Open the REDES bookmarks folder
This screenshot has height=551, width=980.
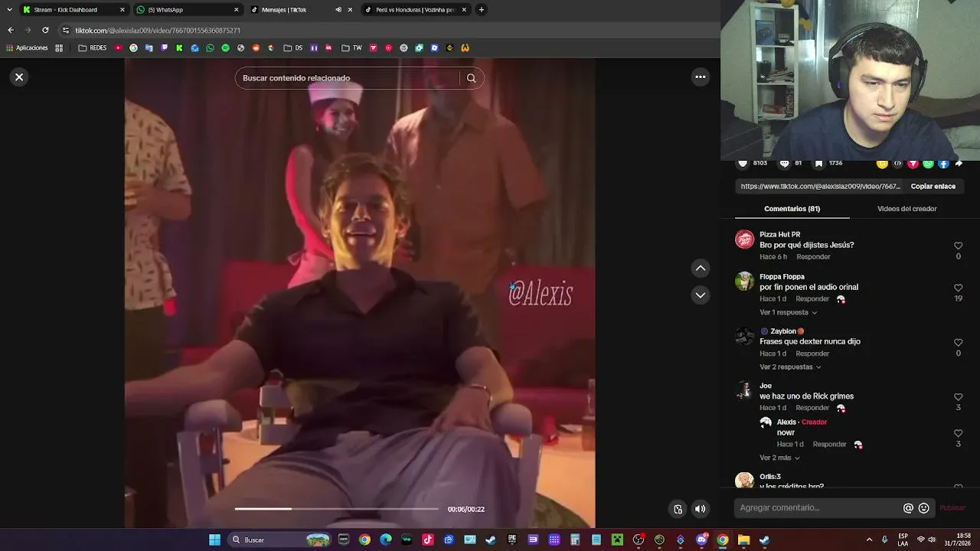pyautogui.click(x=93, y=48)
